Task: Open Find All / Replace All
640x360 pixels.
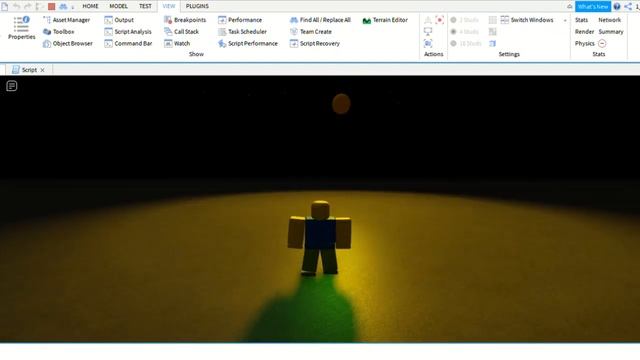Action: tap(320, 20)
